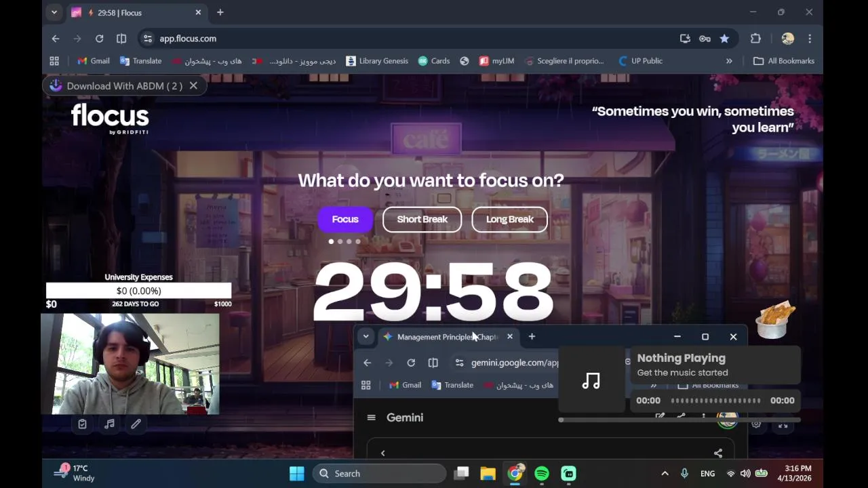Click the 29:58 countdown timer display
Viewport: 868px width, 488px height.
click(x=433, y=291)
